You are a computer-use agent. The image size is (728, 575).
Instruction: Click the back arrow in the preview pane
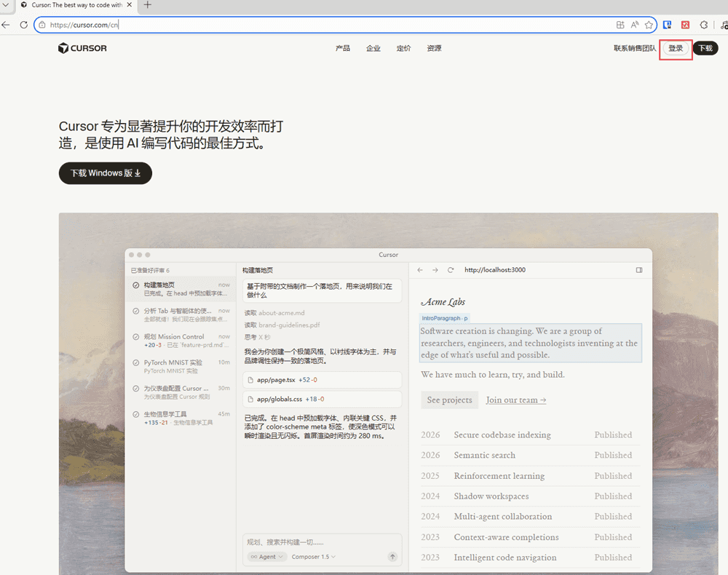click(x=420, y=270)
